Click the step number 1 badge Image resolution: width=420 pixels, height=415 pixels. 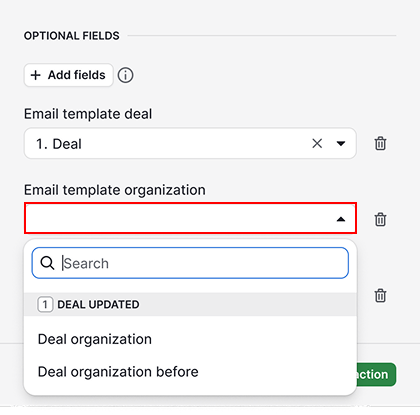tap(45, 304)
